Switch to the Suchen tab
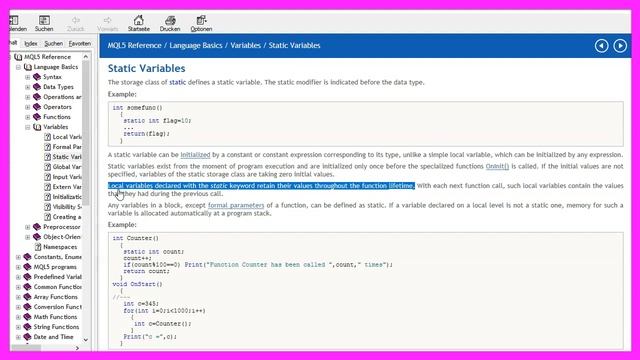The height and width of the screenshot is (360, 640). (x=53, y=43)
